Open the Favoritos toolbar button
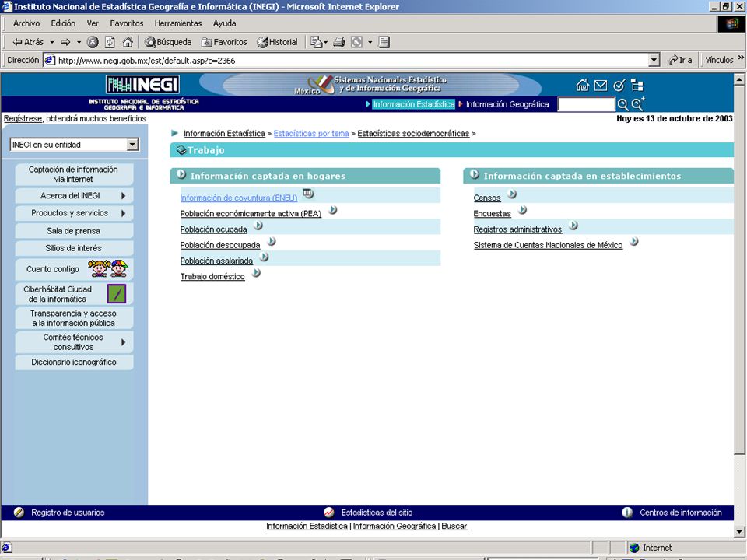The image size is (747, 560). click(x=224, y=42)
